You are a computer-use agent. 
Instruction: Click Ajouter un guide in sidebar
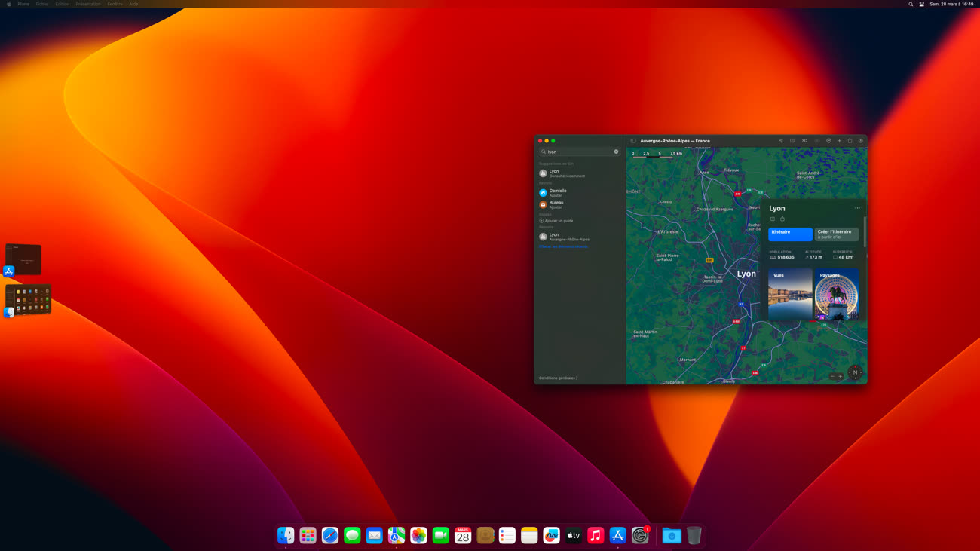[x=558, y=221]
